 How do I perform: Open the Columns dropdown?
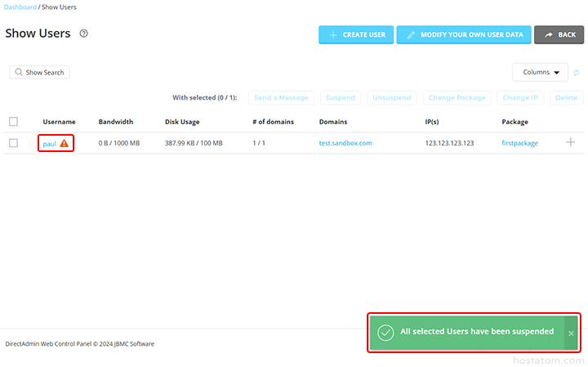tap(540, 72)
